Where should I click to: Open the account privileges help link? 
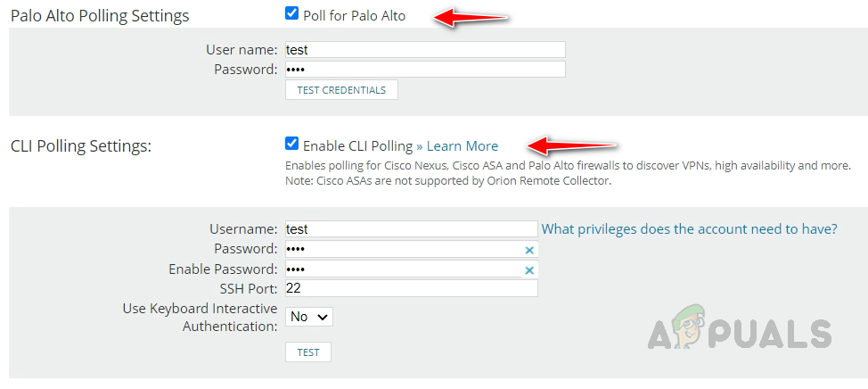pyautogui.click(x=689, y=229)
